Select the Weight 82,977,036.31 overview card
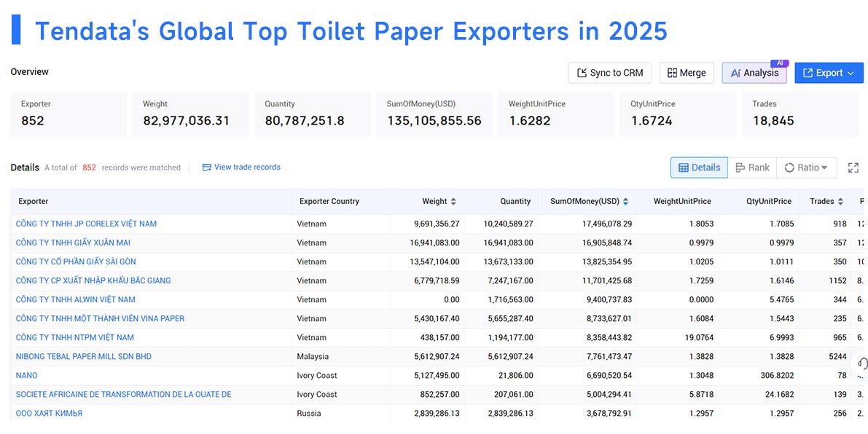The height and width of the screenshot is (434, 868). (190, 114)
